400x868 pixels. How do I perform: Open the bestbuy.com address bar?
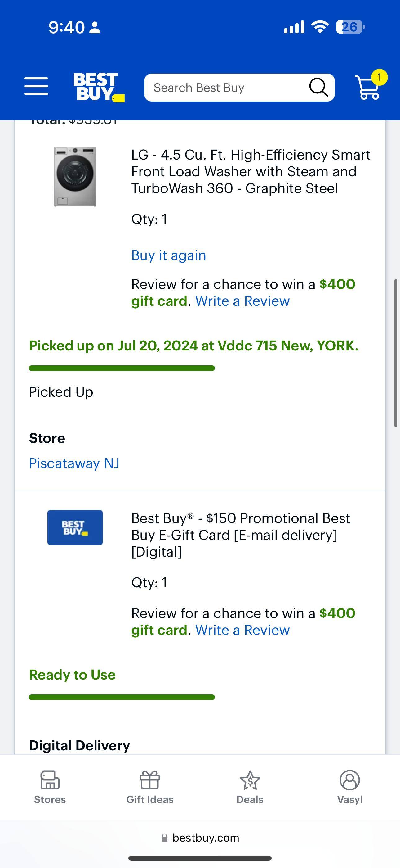point(200,838)
